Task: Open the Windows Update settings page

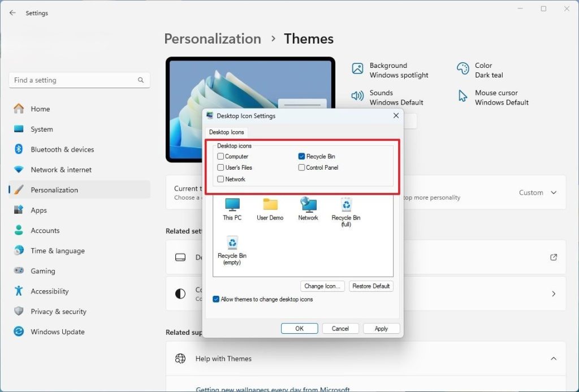Action: (57, 332)
